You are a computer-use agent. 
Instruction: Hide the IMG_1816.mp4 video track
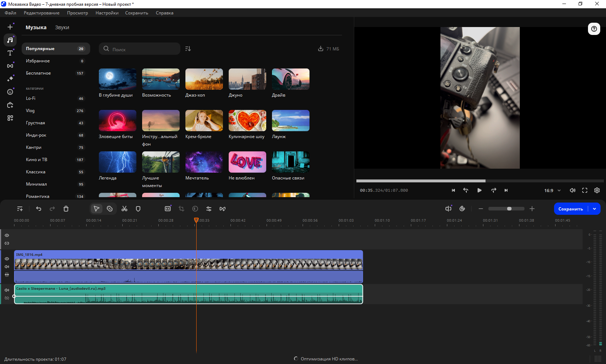pos(7,259)
